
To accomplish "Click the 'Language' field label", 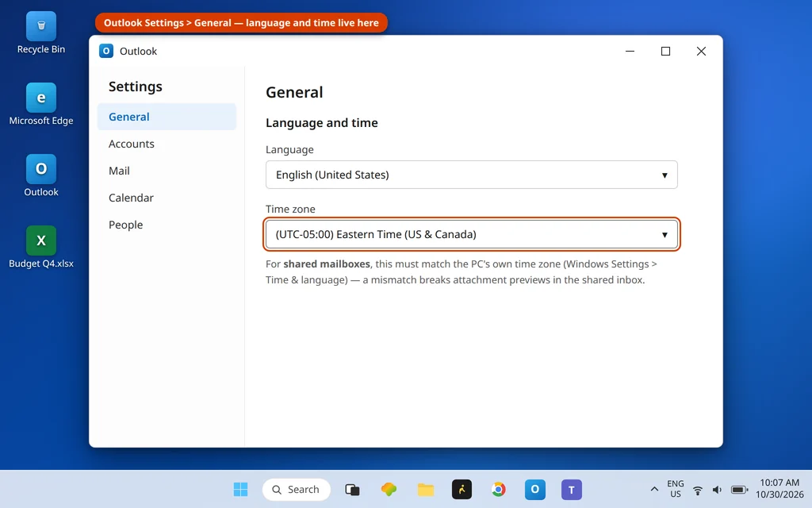I will pyautogui.click(x=289, y=149).
